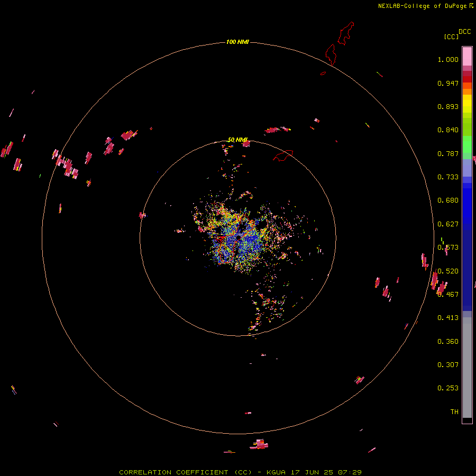Click the radar site center point

tap(238, 238)
